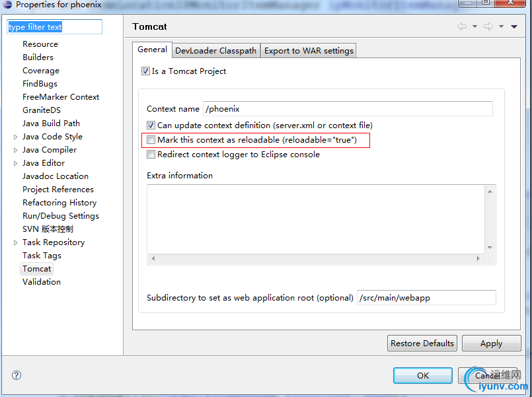Screen dimensions: 532x397
Task: Click the Extra information scroll up arrow
Action: pos(490,192)
